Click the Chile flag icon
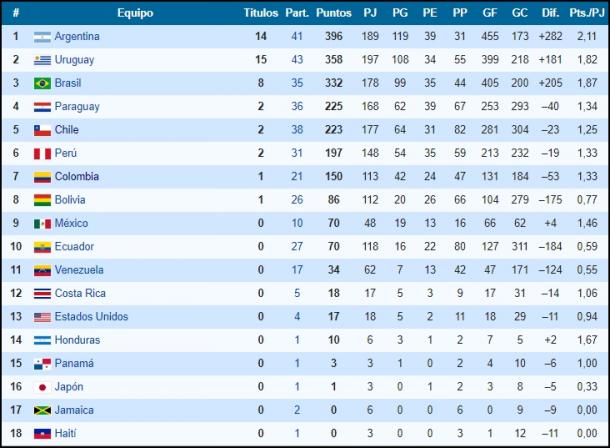Screen dimensions: 610x448 42,131
